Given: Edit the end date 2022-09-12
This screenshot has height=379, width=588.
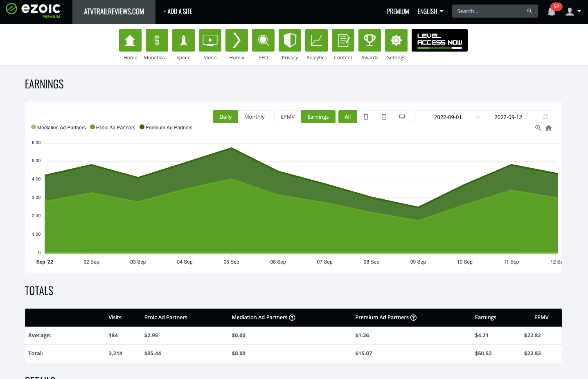Looking at the screenshot, I should [x=508, y=117].
